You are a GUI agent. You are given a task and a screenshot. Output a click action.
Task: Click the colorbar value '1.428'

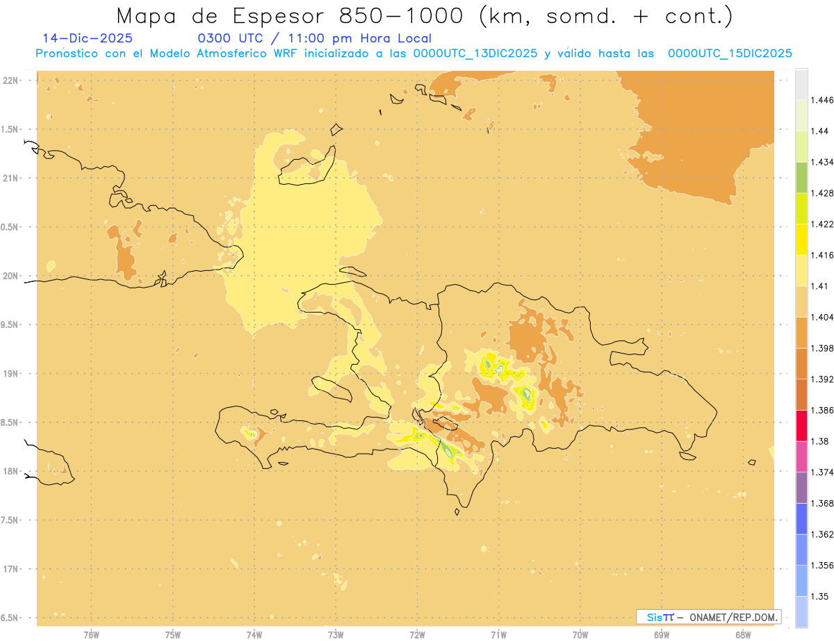coord(824,193)
